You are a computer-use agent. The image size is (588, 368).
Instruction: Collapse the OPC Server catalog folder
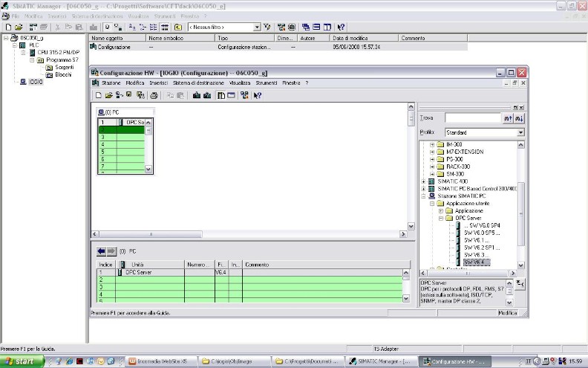[x=441, y=218]
